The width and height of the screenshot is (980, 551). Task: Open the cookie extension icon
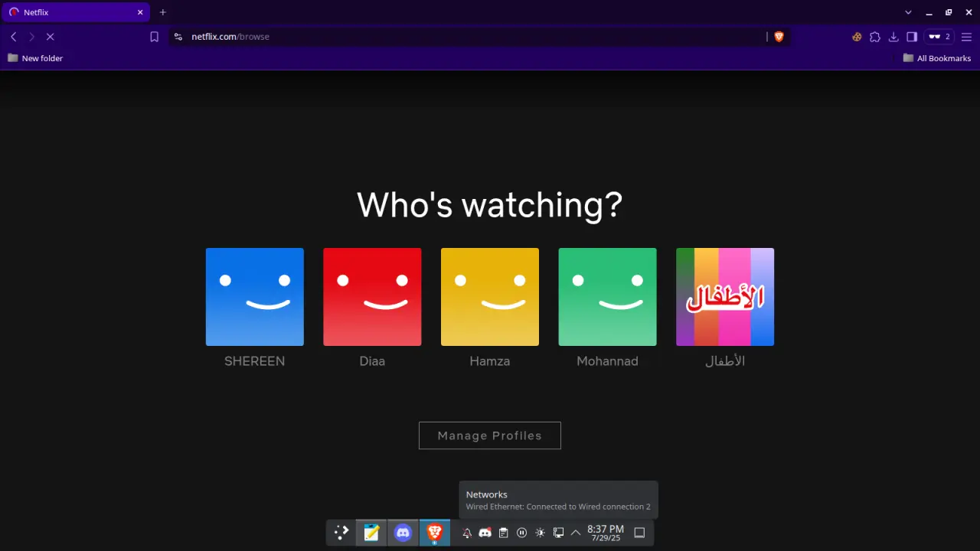[857, 37]
